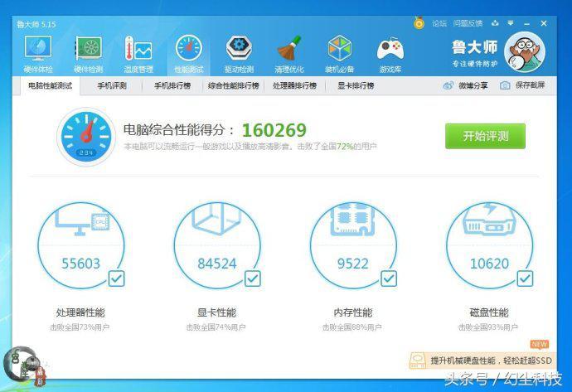
Task: Uncheck the 显卡性能 test checkbox
Action: (x=253, y=279)
